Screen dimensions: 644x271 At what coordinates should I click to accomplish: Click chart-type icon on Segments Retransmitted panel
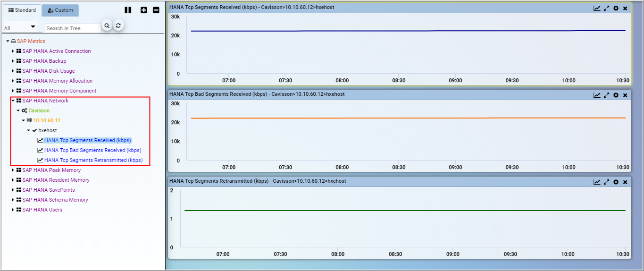point(597,182)
